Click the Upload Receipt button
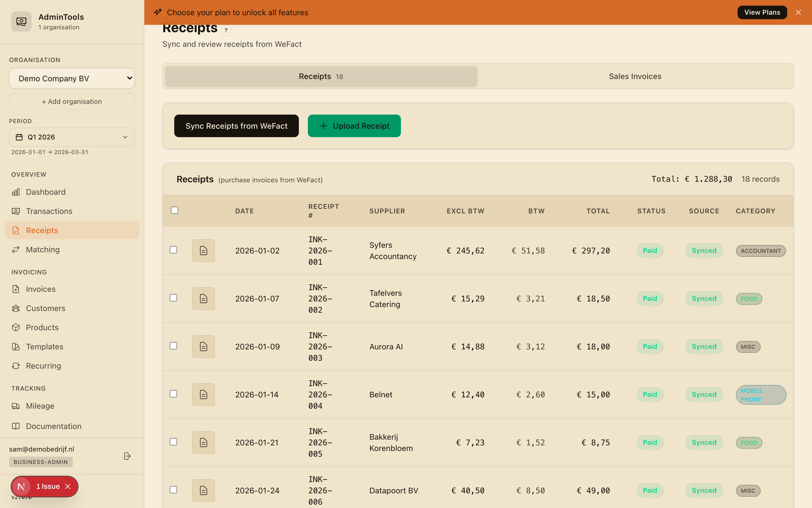The image size is (812, 508). (x=354, y=126)
